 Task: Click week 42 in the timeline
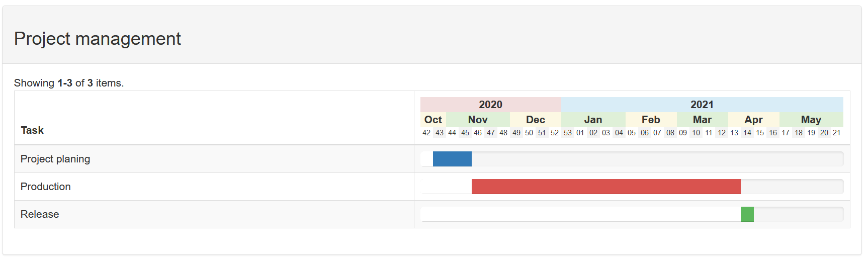coord(426,133)
